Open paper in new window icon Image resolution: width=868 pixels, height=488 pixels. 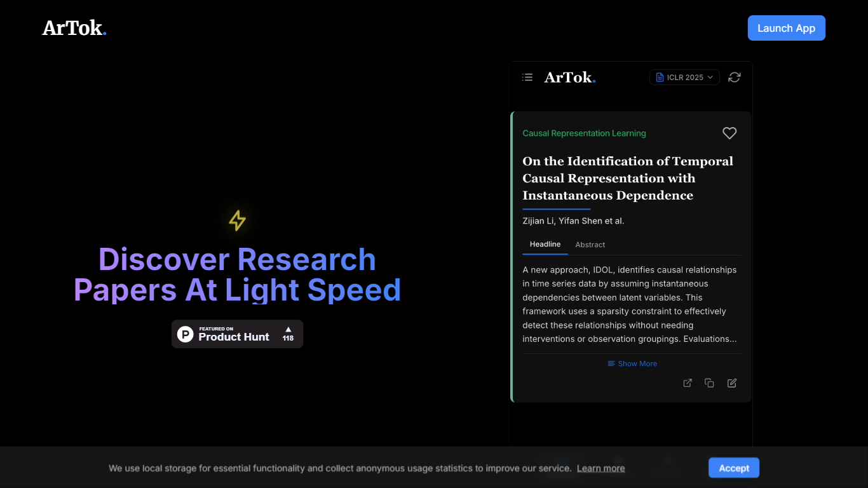pos(688,383)
